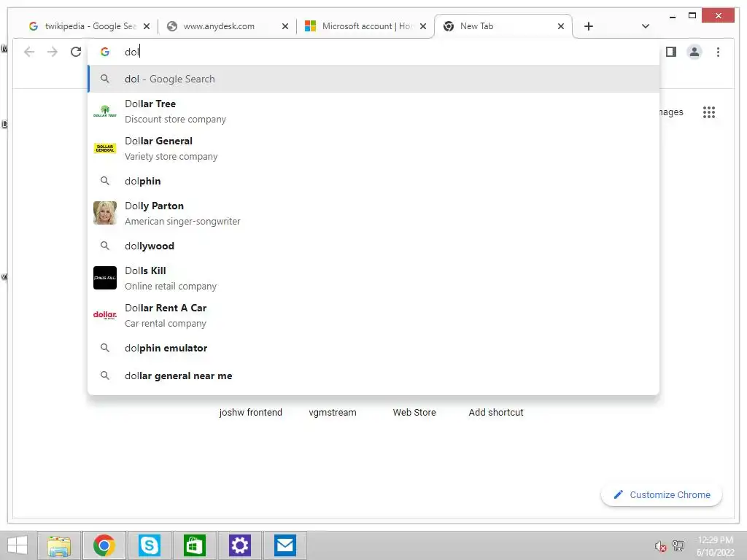
Task: Click the browser reload button
Action: pos(76,52)
